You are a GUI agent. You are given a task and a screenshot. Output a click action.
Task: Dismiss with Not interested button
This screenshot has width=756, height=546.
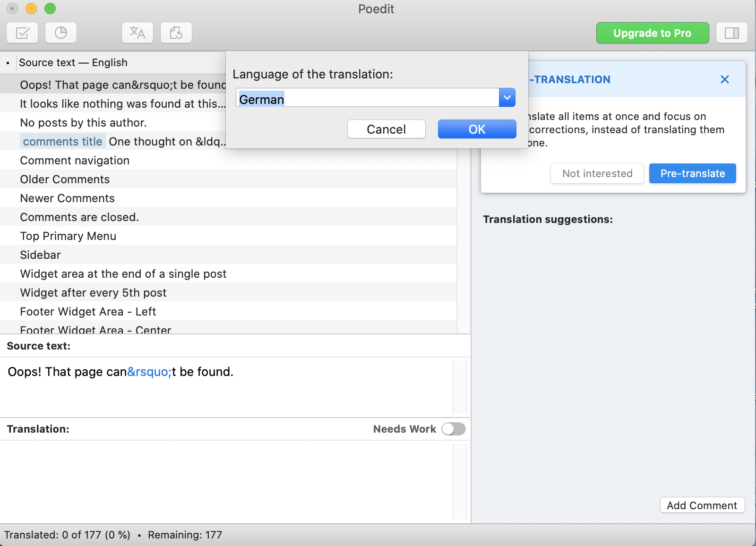tap(597, 173)
